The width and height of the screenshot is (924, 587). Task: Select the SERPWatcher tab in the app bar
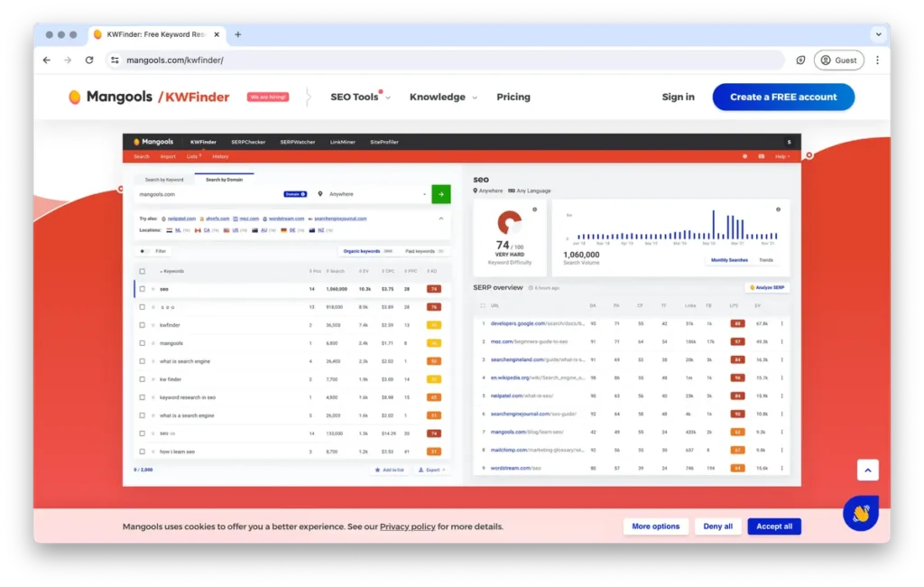298,142
